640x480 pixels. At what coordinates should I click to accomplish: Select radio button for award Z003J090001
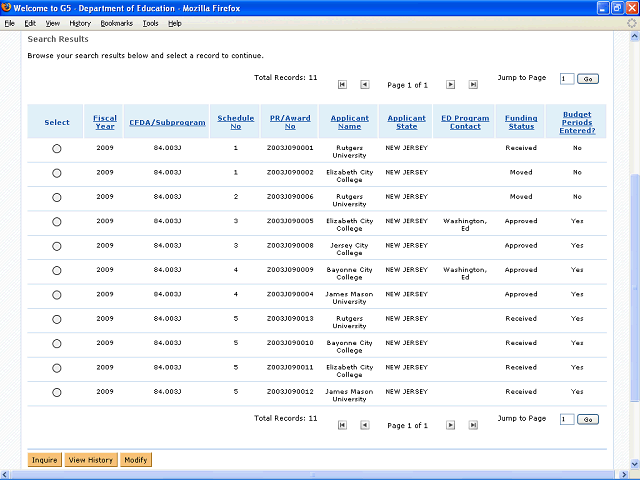[x=57, y=148]
